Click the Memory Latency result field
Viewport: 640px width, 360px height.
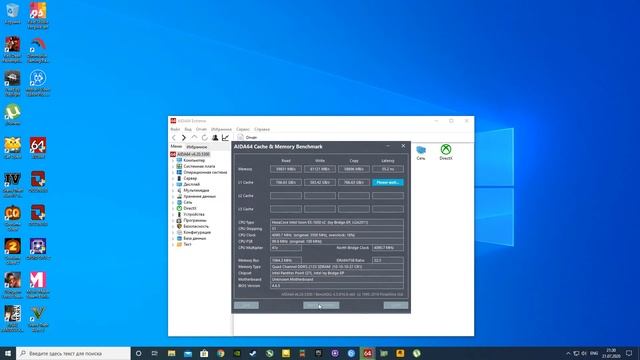pos(387,169)
